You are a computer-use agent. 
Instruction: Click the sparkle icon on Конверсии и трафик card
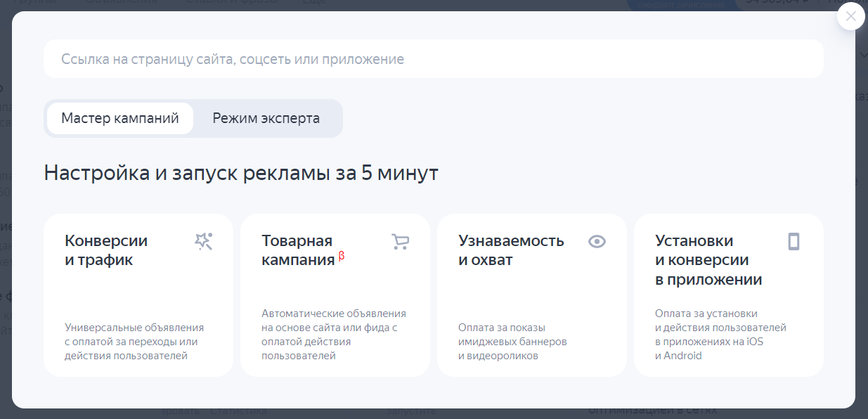coord(203,242)
